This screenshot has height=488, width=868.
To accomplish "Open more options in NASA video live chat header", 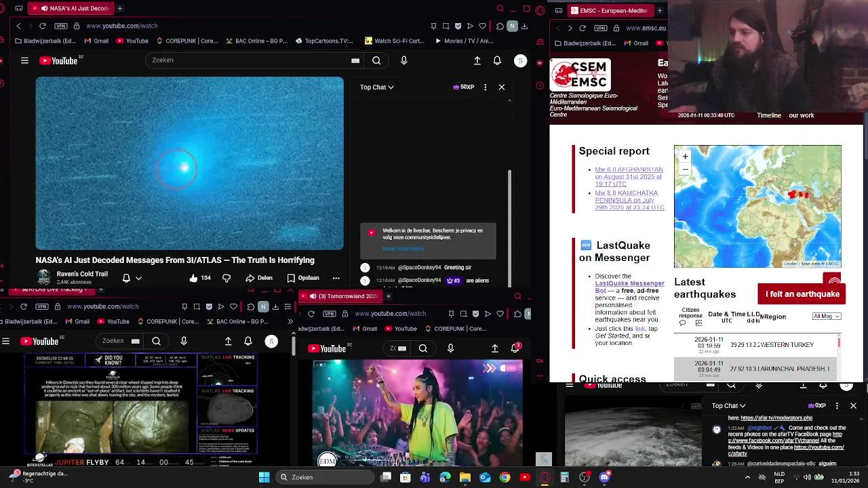I will [485, 87].
